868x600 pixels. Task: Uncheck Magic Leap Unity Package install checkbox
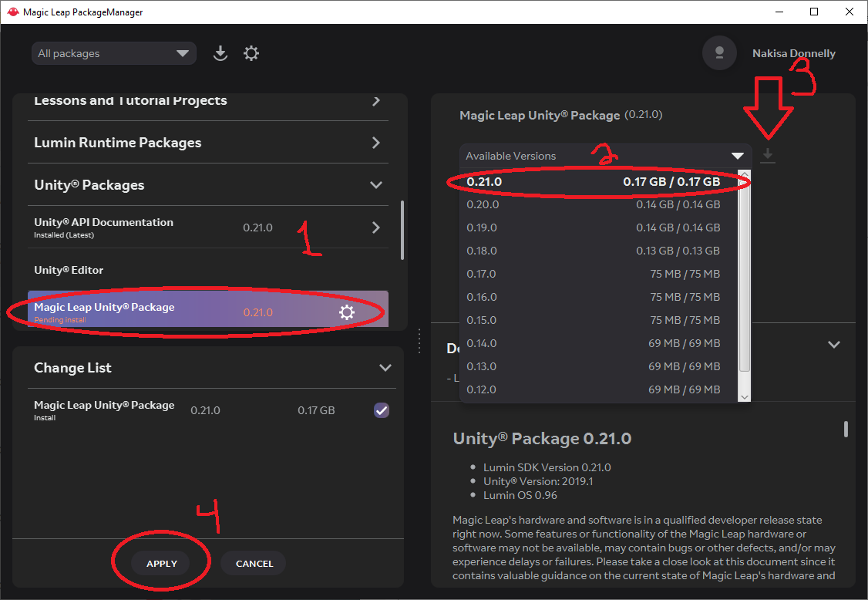382,410
